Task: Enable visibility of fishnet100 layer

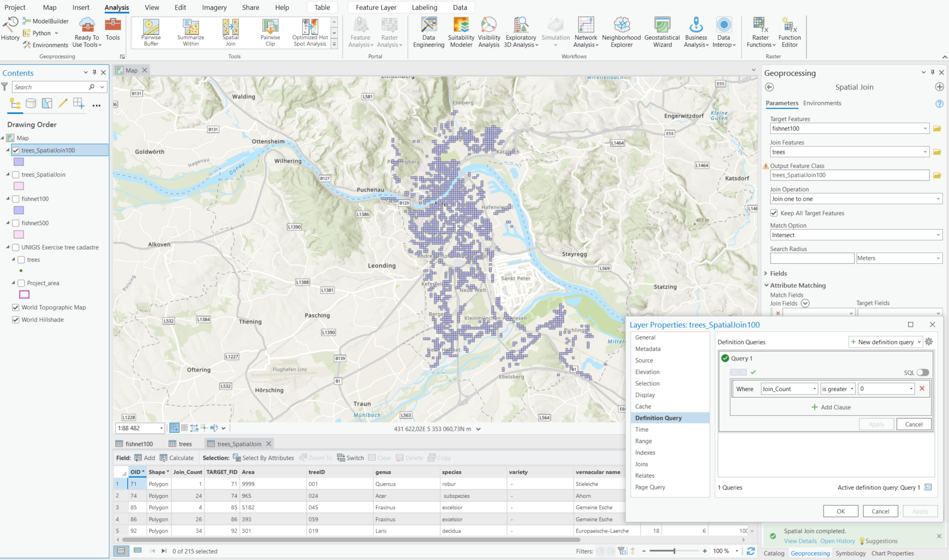Action: [x=16, y=199]
